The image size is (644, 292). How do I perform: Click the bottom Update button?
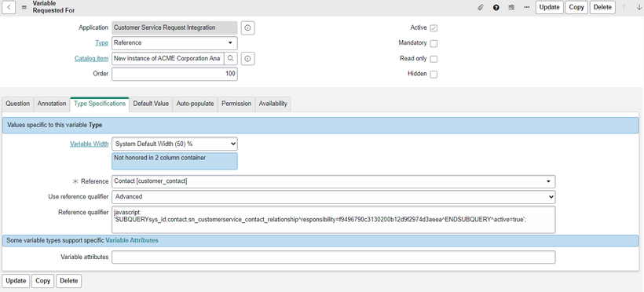click(x=16, y=281)
